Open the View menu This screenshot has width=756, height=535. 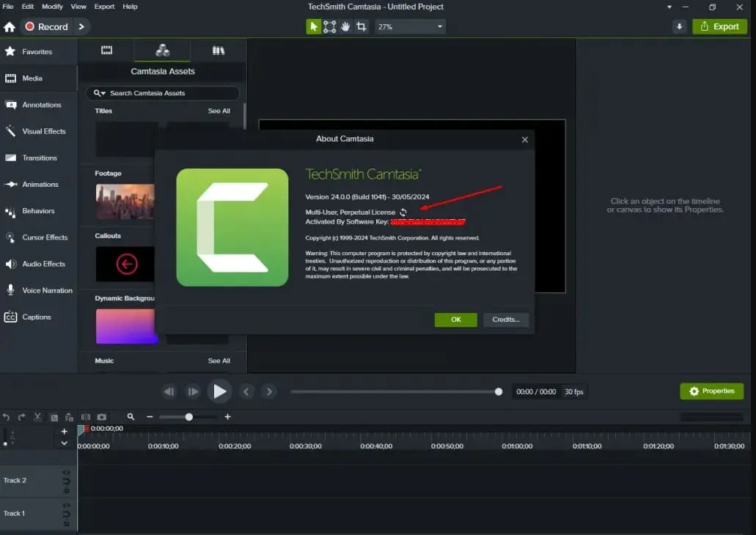click(78, 7)
